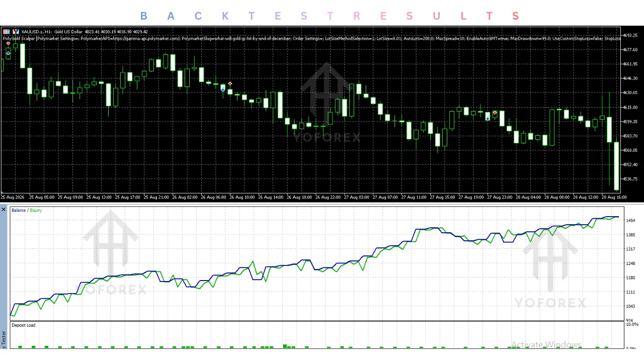This screenshot has width=644, height=362.
Task: Click the XAUUSD chart window list icon
Action: (x=6, y=32)
